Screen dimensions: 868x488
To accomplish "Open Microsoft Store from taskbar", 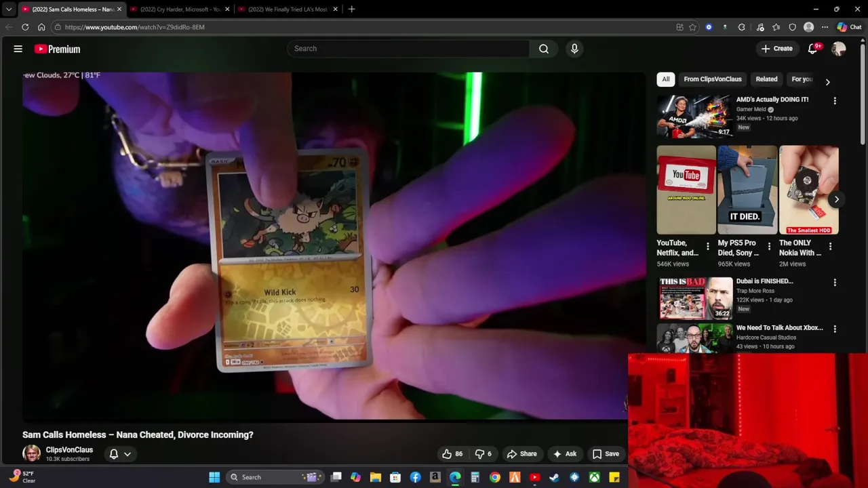I will point(395,477).
